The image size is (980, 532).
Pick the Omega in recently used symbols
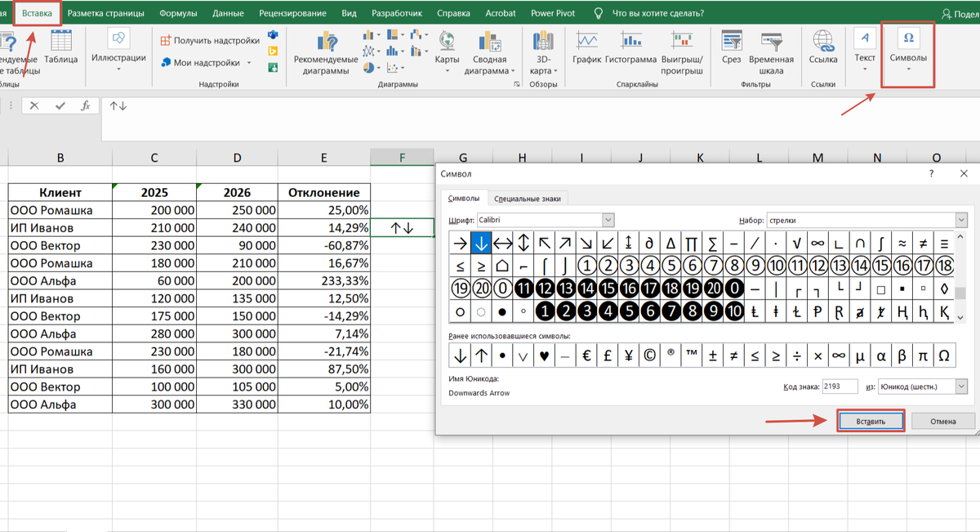[x=944, y=356]
